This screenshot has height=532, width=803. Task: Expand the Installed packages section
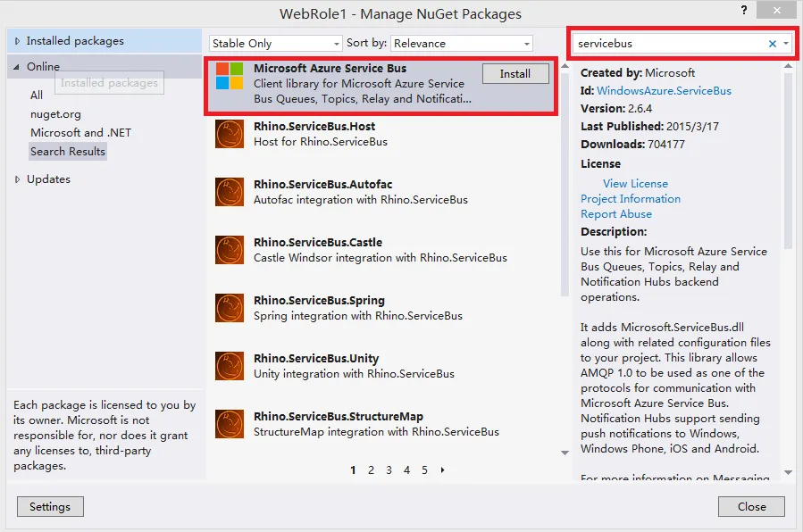(x=17, y=41)
